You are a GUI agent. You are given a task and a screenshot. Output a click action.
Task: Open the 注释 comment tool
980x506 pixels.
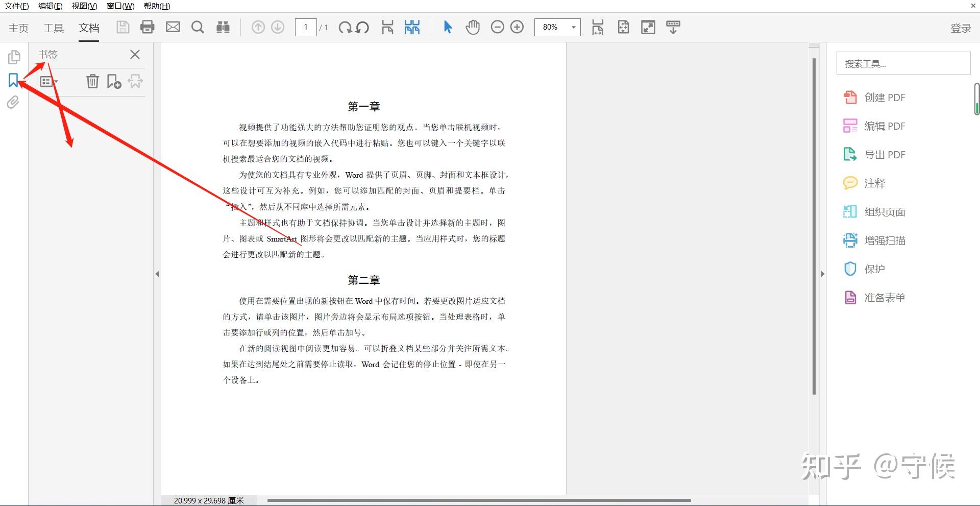[x=864, y=183]
